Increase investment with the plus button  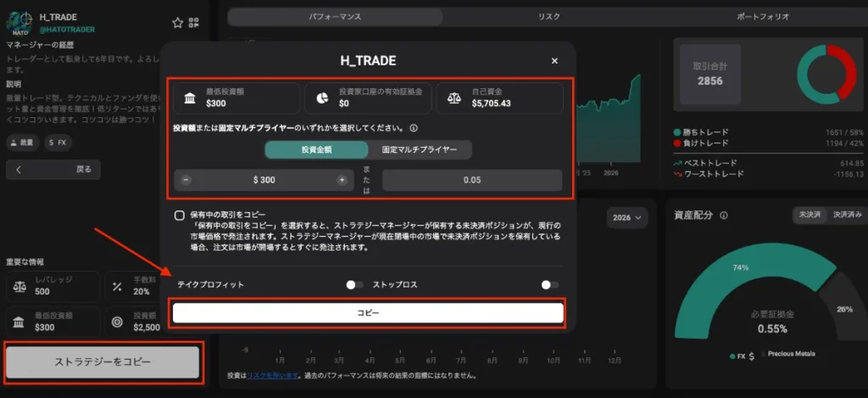(342, 180)
